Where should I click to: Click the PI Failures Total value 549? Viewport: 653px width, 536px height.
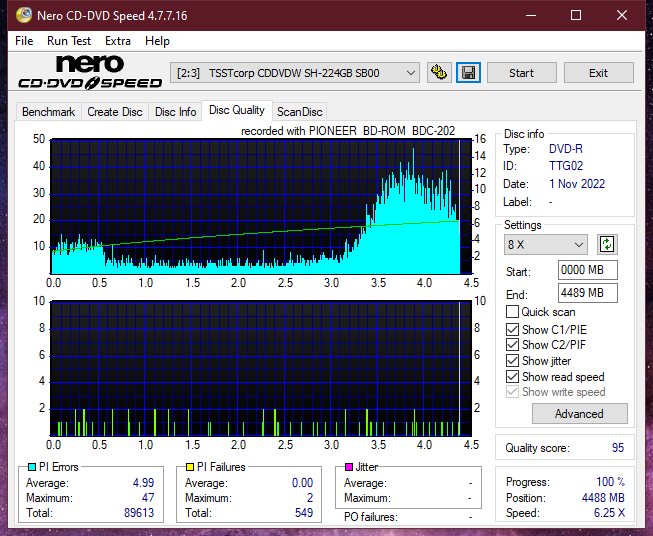coord(304,513)
